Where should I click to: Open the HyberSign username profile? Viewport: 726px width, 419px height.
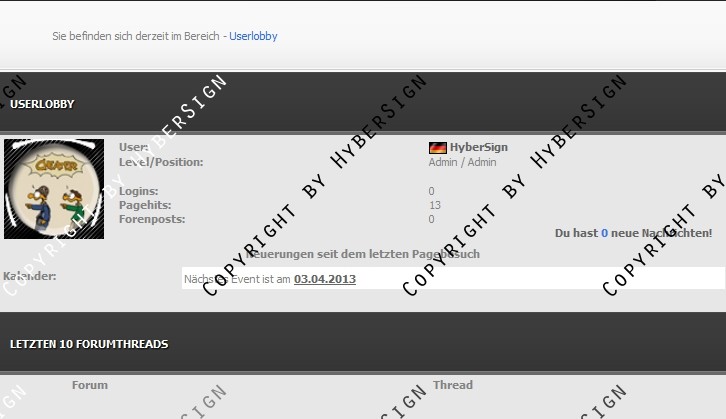(478, 147)
